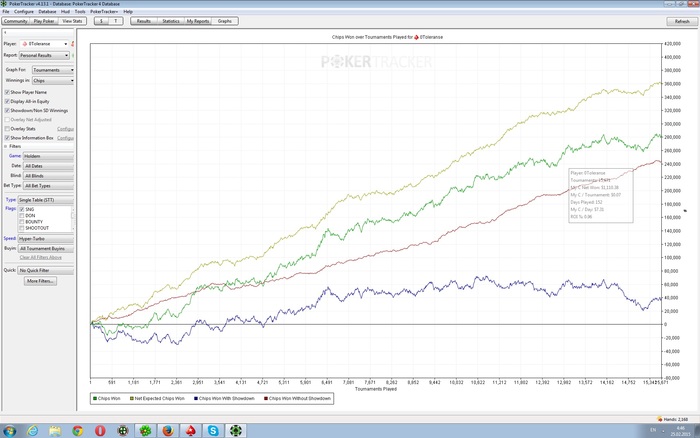Switch to the Community section
The height and width of the screenshot is (438, 700).
click(x=16, y=21)
